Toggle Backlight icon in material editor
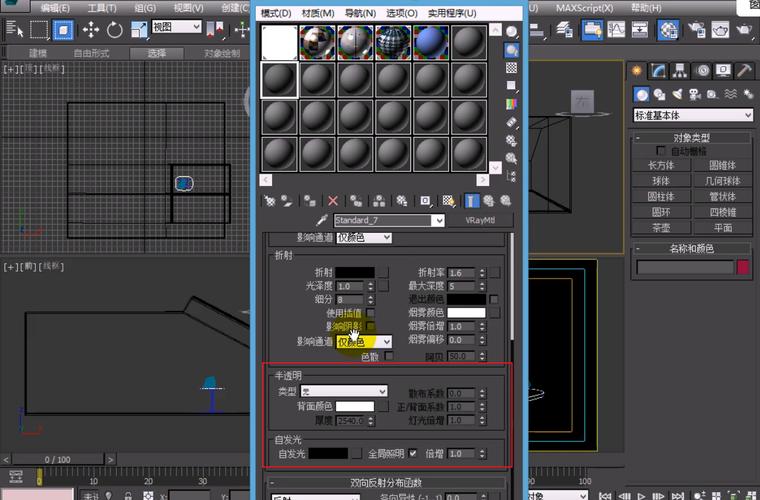The height and width of the screenshot is (500, 760). [511, 50]
